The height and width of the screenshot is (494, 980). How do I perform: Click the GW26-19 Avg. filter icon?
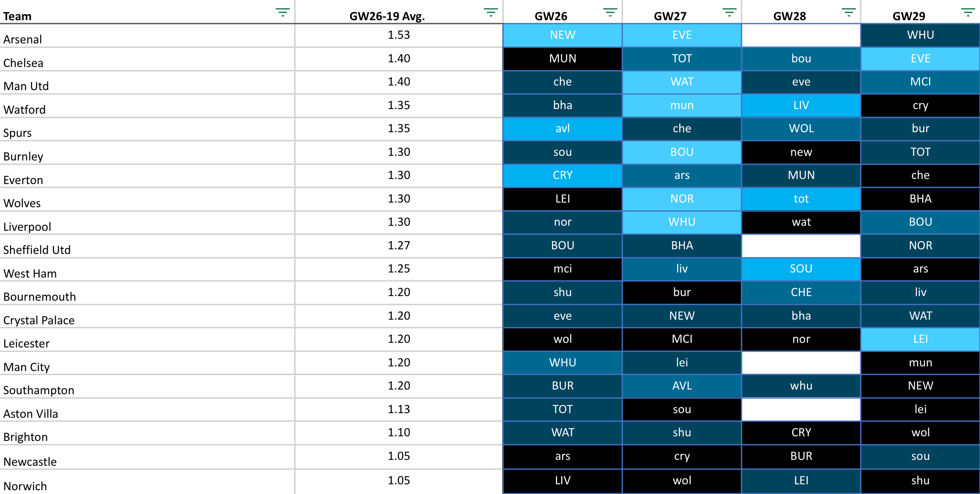[490, 12]
